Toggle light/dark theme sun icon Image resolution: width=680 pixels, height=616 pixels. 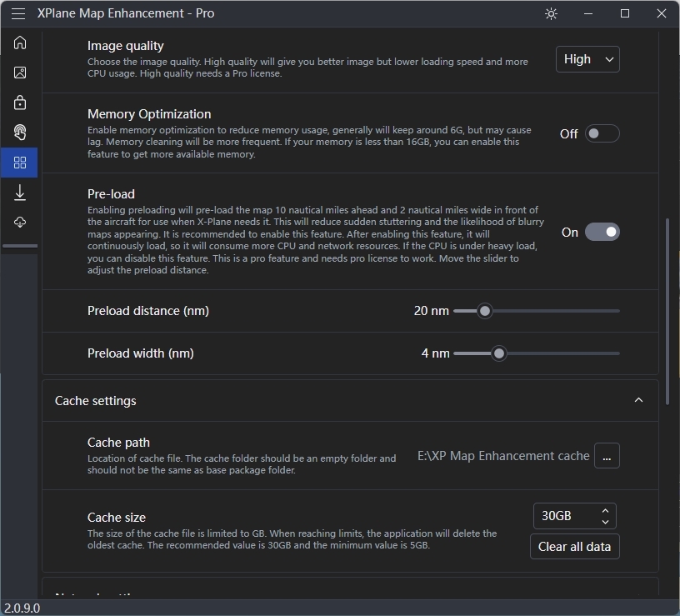[x=551, y=14]
